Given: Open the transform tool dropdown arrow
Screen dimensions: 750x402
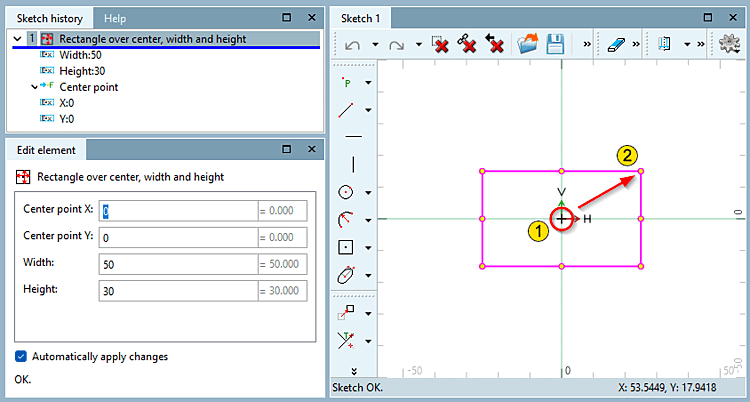Looking at the screenshot, I should click(x=368, y=314).
